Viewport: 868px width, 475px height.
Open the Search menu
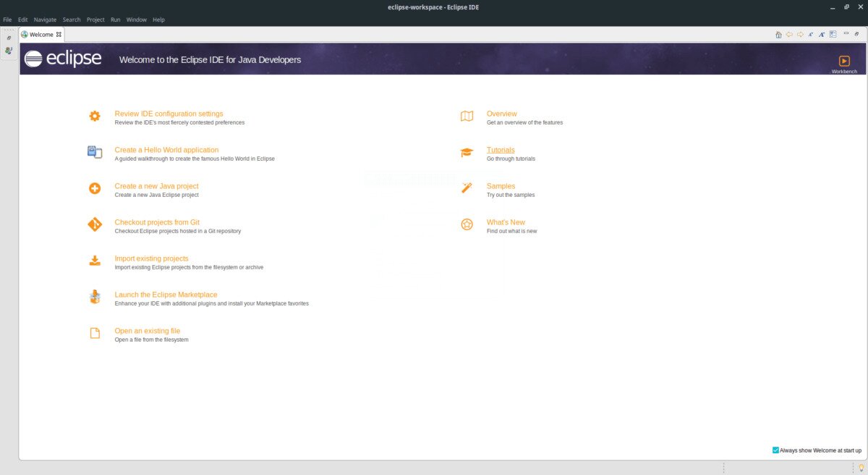tap(72, 20)
